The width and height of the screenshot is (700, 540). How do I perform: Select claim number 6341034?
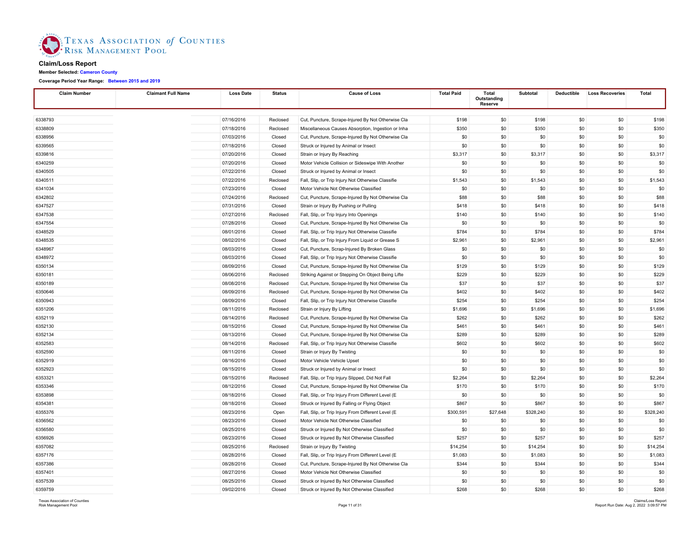coord(45,189)
